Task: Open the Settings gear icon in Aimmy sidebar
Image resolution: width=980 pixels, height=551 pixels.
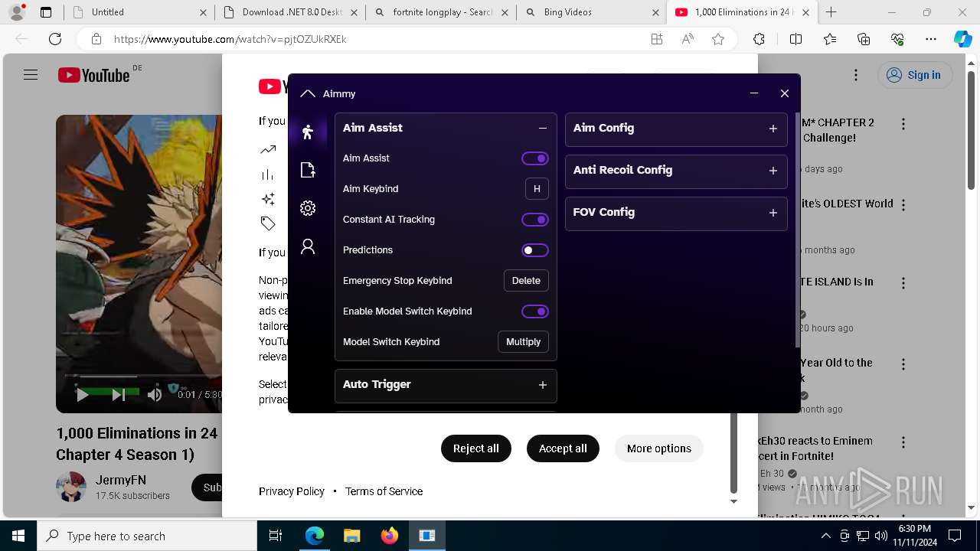Action: coord(308,208)
